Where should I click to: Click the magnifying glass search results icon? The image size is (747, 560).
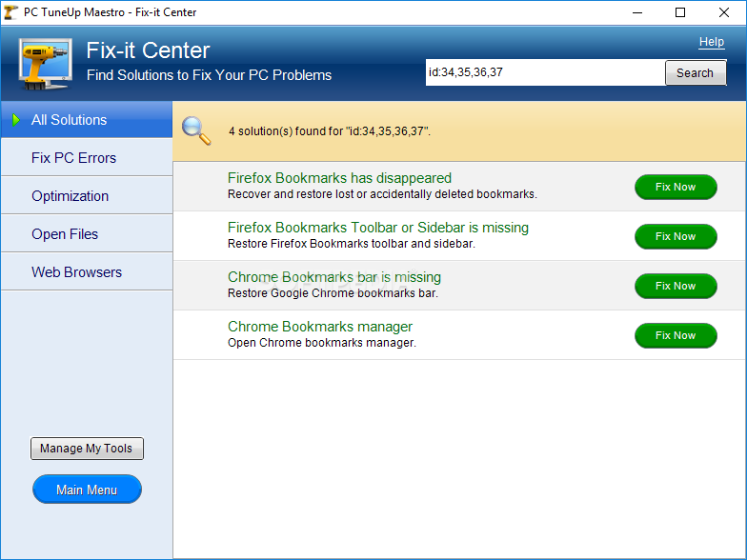pos(196,130)
